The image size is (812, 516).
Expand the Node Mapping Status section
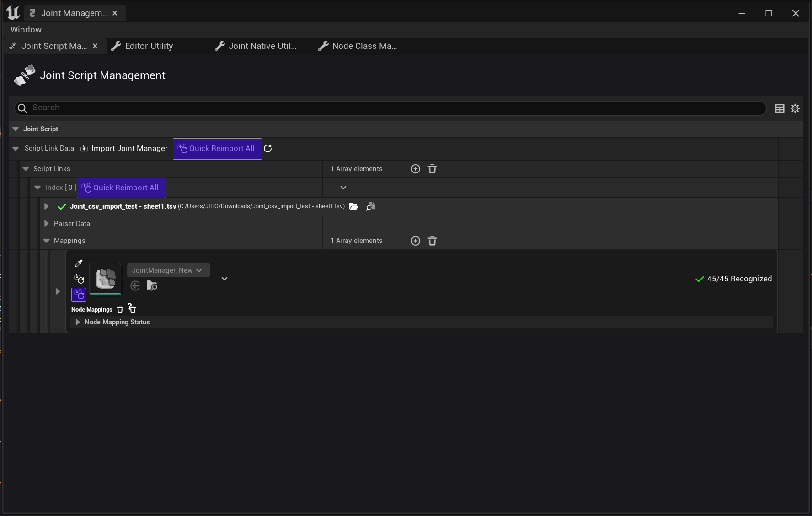[x=77, y=322]
